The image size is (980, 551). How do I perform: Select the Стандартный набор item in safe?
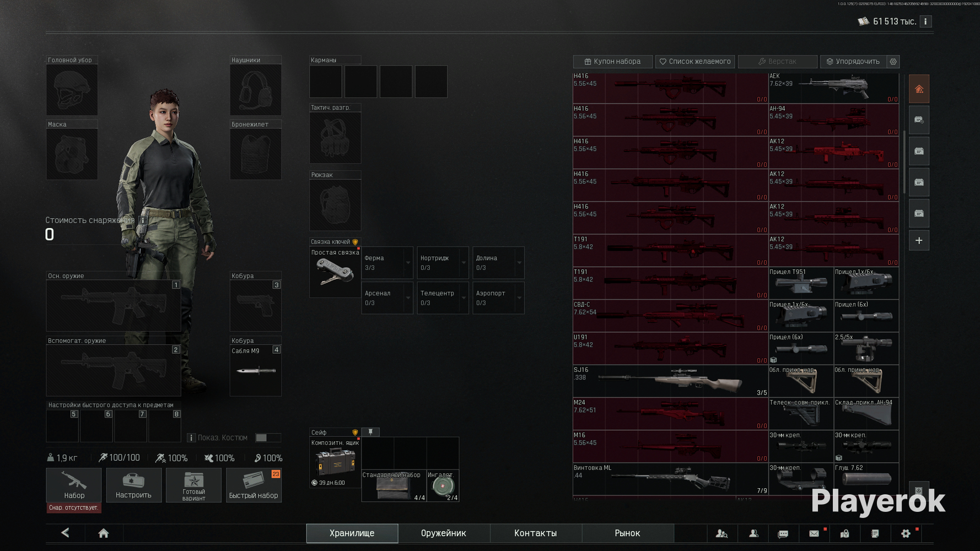click(394, 485)
